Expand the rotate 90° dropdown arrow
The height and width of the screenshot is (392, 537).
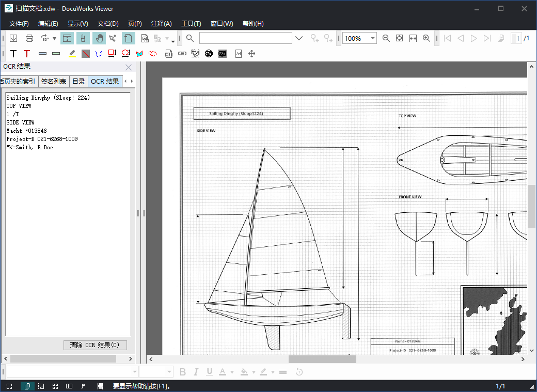[x=54, y=38]
